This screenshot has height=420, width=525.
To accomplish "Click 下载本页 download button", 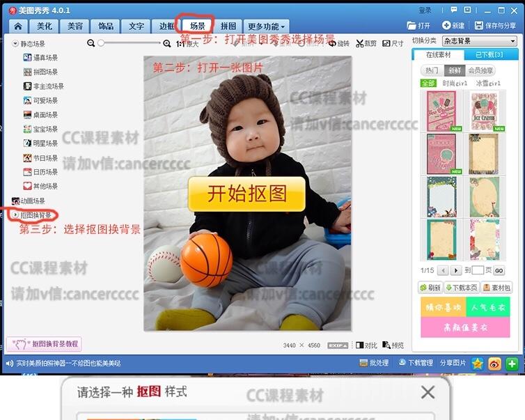I will pyautogui.click(x=462, y=288).
